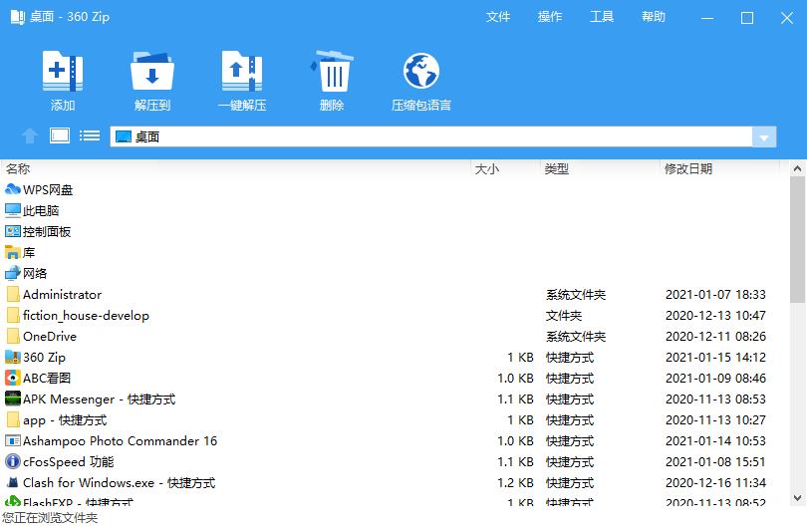Select the 网络 network icon
The image size is (807, 532).
12,273
